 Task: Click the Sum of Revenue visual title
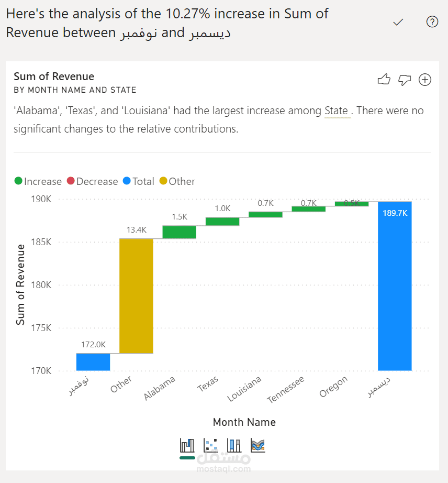(54, 76)
